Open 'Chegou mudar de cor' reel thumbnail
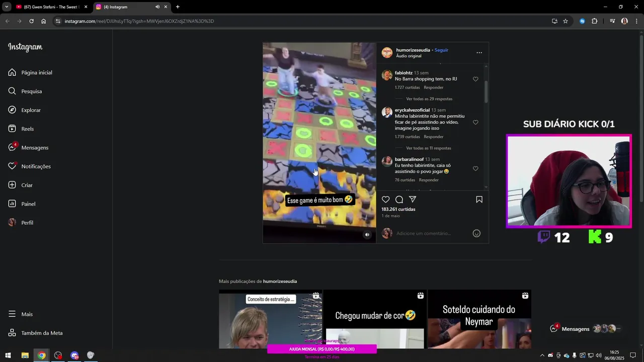The width and height of the screenshot is (644, 362). tap(375, 319)
